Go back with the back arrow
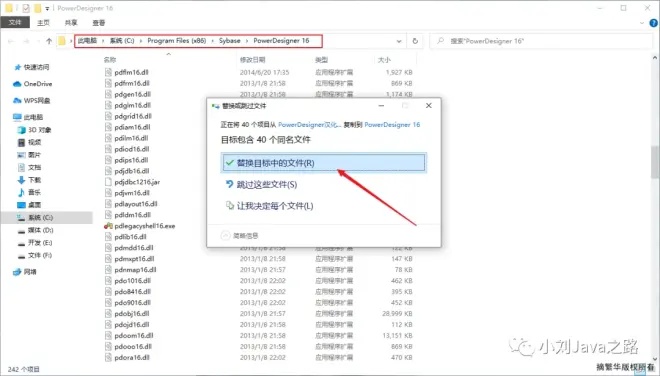Viewport: 660px width, 376px height. point(11,41)
